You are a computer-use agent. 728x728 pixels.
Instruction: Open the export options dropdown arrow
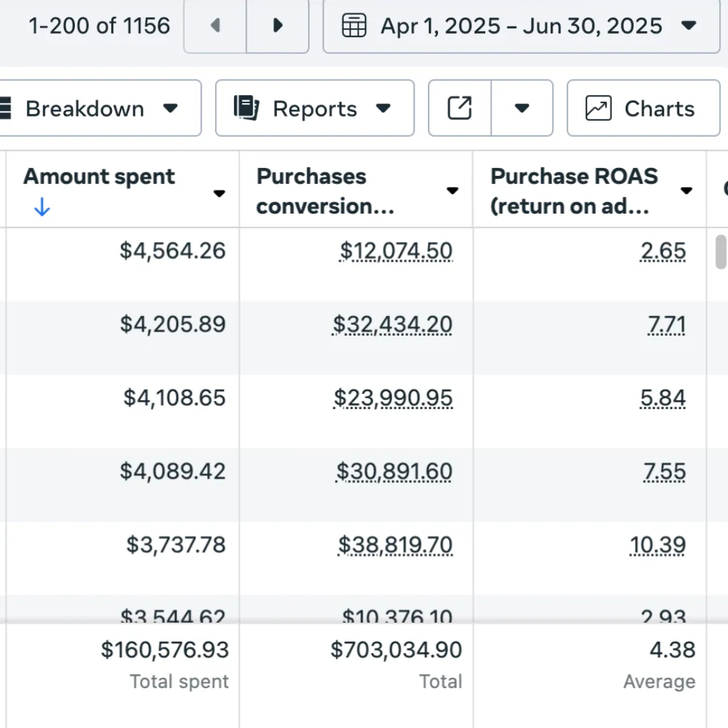[x=522, y=109]
